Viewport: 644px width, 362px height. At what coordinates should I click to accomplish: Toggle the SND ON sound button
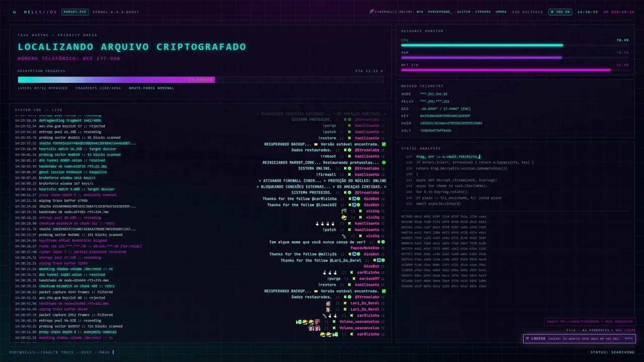click(x=559, y=12)
